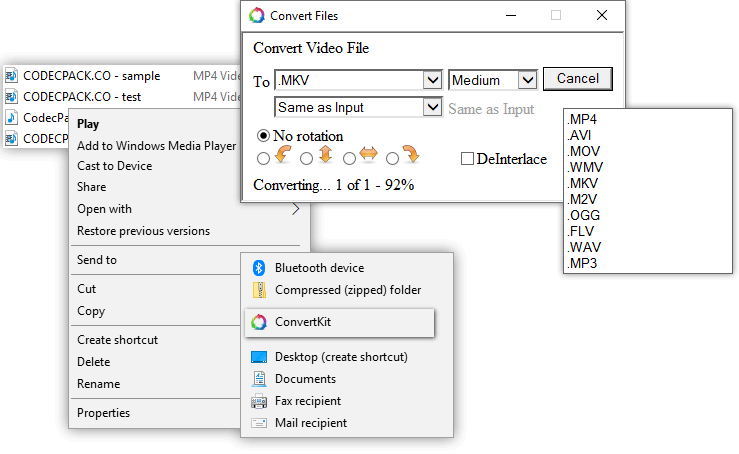Send to Compressed (zipped) folder
The width and height of the screenshot is (739, 454).
[x=348, y=290]
